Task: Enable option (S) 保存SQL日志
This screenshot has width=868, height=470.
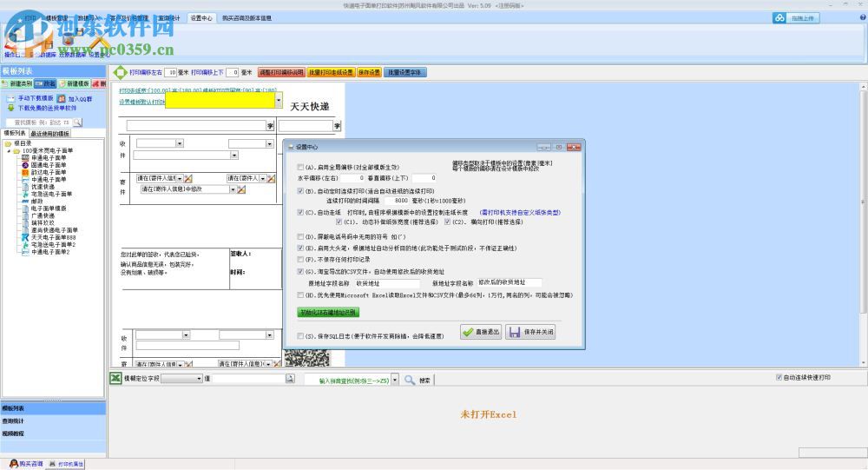Action: (x=300, y=336)
